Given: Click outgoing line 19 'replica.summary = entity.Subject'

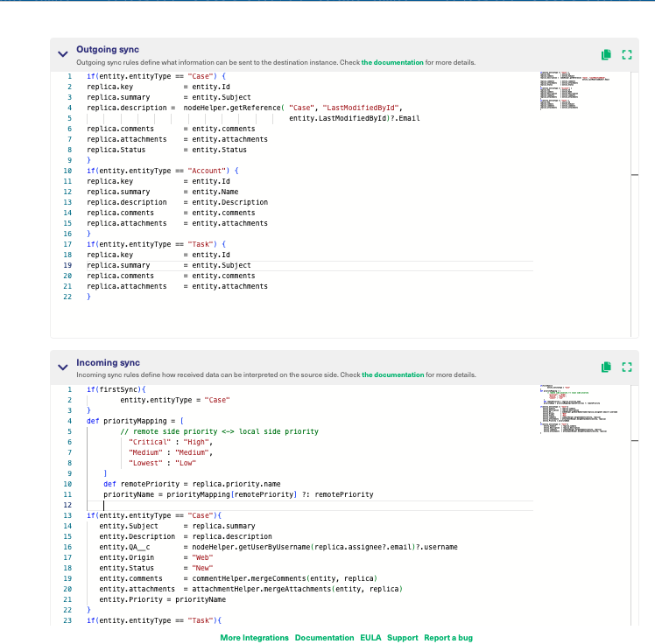Looking at the screenshot, I should click(x=169, y=265).
